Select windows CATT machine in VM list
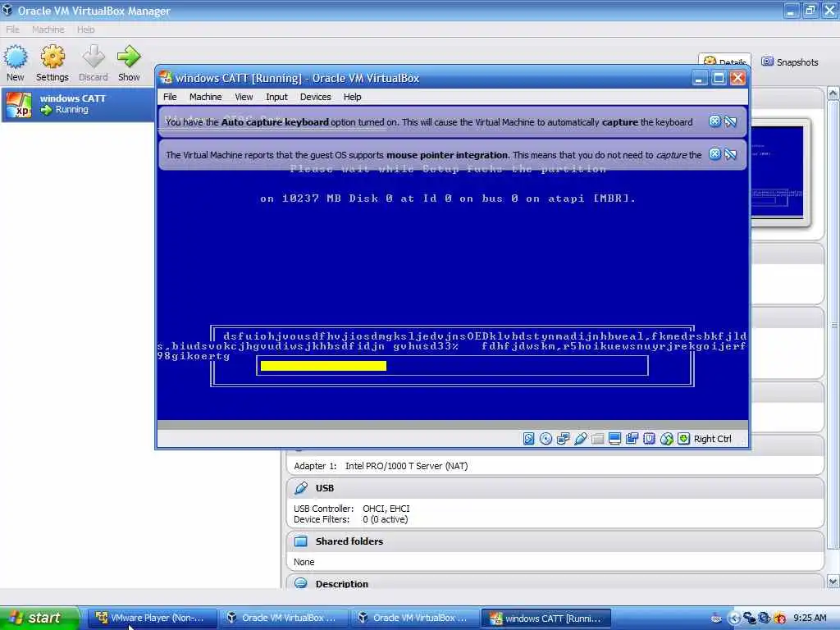840x630 pixels. pos(78,104)
